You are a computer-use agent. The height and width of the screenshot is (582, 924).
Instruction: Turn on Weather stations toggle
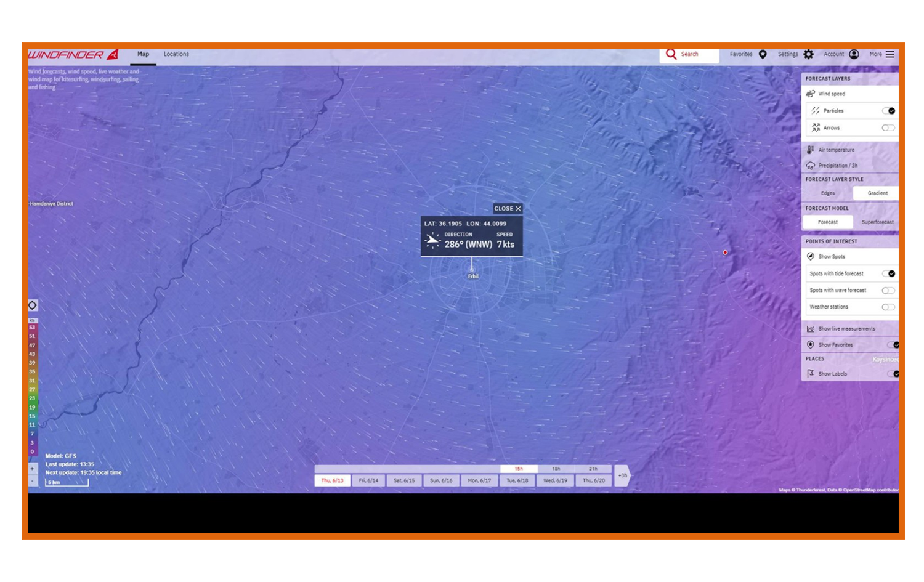(888, 307)
